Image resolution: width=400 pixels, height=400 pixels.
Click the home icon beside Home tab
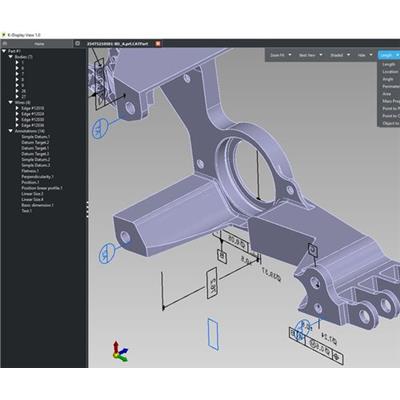[x=5, y=44]
